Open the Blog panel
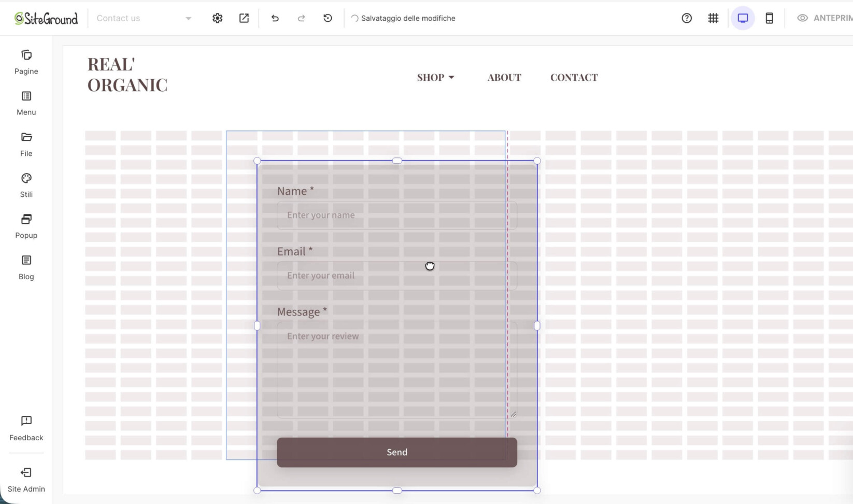 [x=26, y=267]
